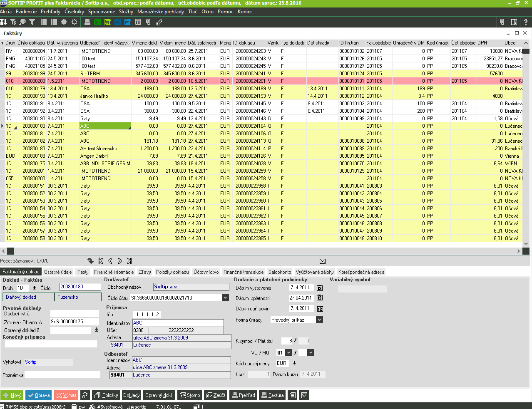
Task: Click the calculator icon in toolbar
Action: tap(138, 22)
